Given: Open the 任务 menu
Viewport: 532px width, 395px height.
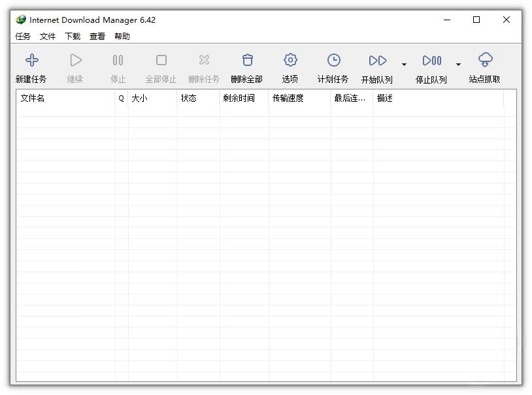Looking at the screenshot, I should pos(23,37).
